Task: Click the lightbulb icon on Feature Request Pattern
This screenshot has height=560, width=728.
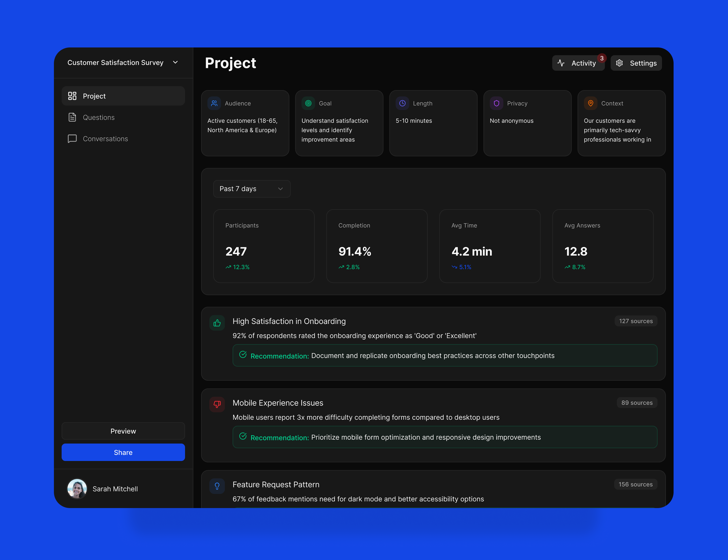Action: 217,486
